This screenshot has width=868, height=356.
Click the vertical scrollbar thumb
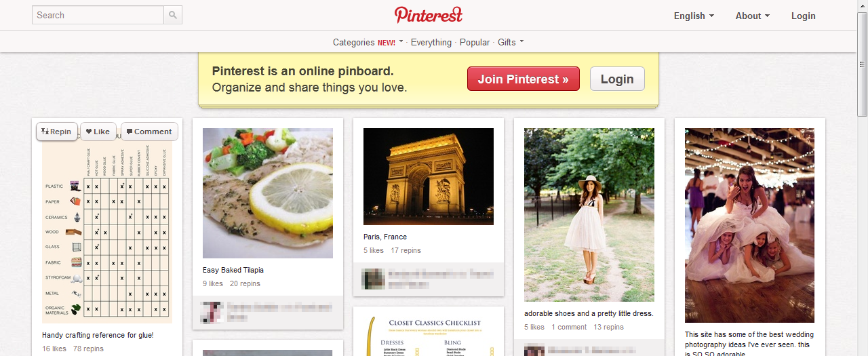[863, 63]
